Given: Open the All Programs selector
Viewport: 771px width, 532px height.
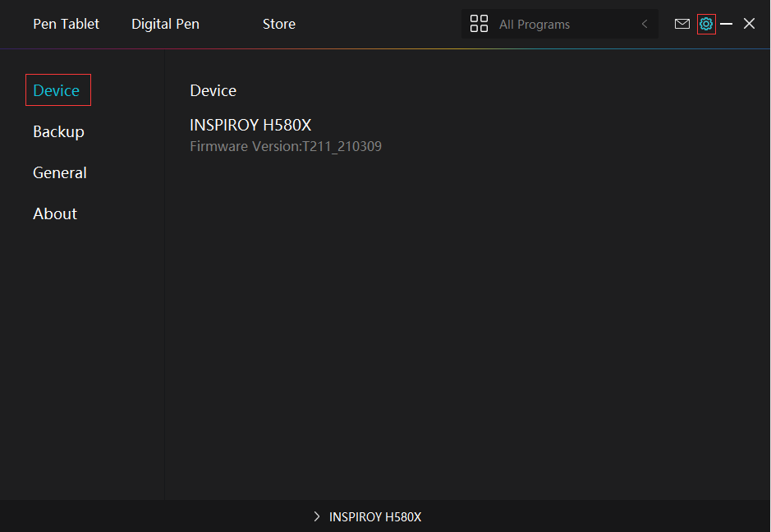Looking at the screenshot, I should point(559,24).
